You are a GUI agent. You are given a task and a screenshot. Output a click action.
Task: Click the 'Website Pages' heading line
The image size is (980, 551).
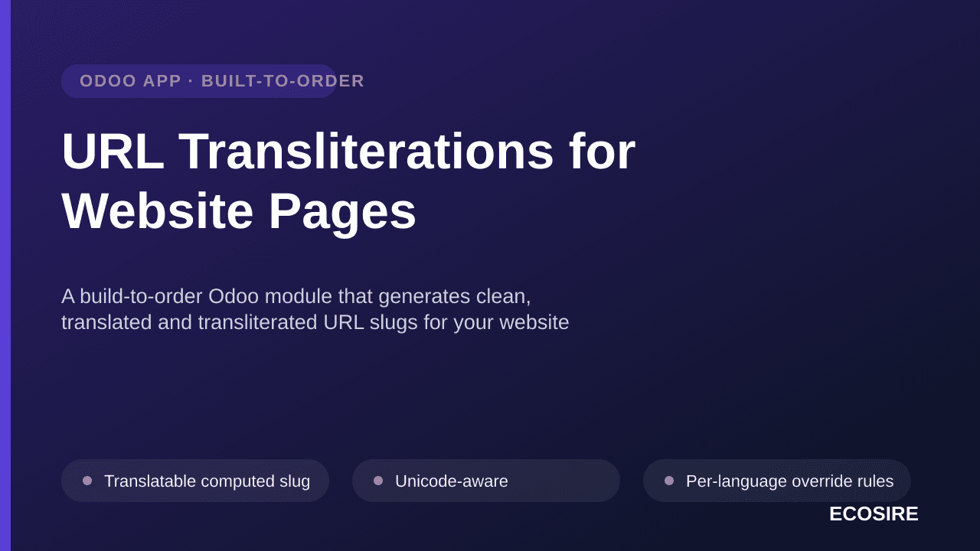click(x=239, y=211)
